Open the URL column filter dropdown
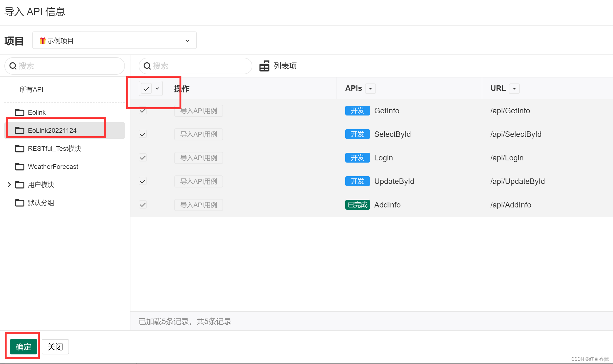 (x=514, y=89)
